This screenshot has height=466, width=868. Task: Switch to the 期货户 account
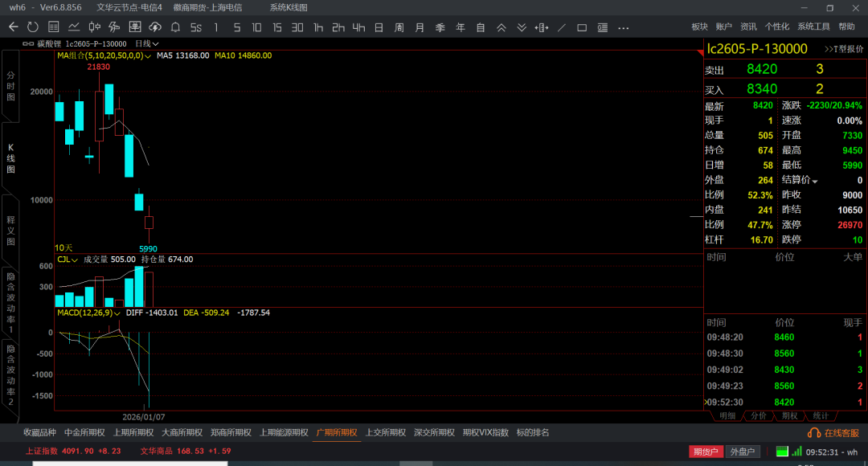[x=706, y=452]
